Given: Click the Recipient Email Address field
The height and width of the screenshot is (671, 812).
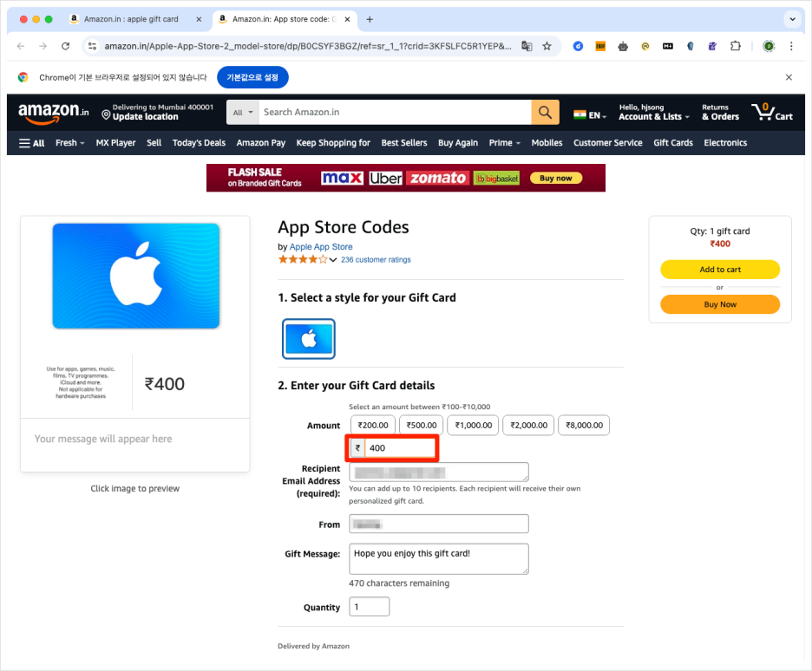Looking at the screenshot, I should [439, 472].
